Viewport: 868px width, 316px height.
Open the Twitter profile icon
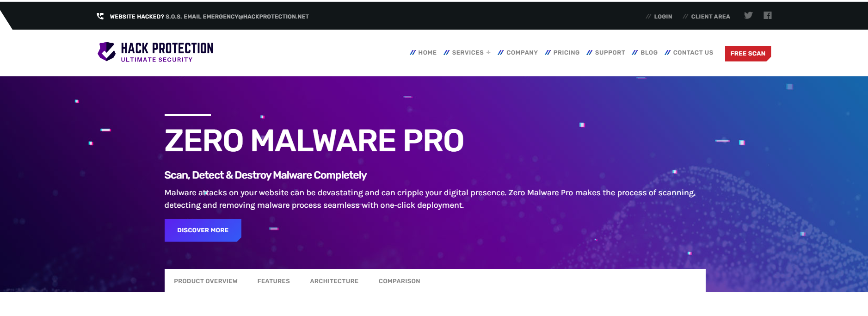pos(748,16)
